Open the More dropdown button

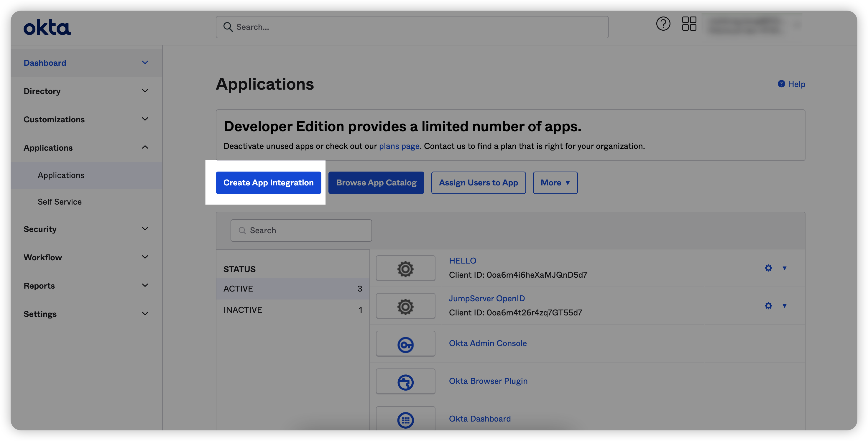(555, 182)
